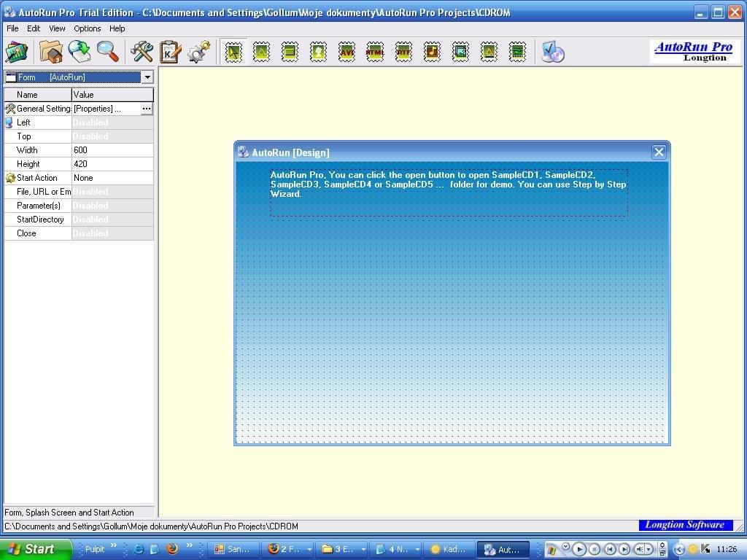The width and height of the screenshot is (747, 560).
Task: Close the AutoRun [Design] form window
Action: [659, 152]
